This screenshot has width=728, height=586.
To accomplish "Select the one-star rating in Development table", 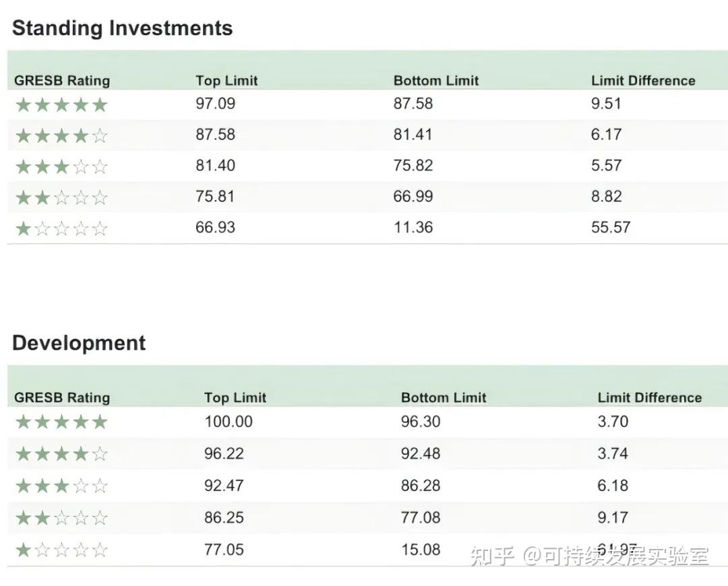I will [61, 550].
